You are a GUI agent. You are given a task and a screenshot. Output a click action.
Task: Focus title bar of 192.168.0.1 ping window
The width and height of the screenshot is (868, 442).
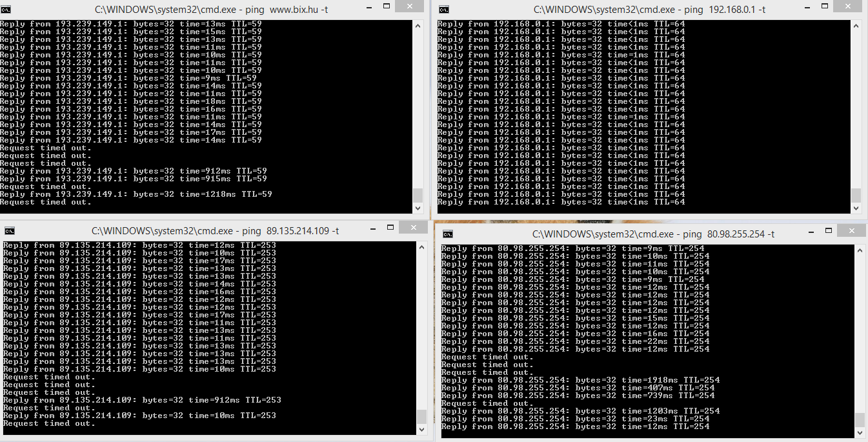[645, 9]
